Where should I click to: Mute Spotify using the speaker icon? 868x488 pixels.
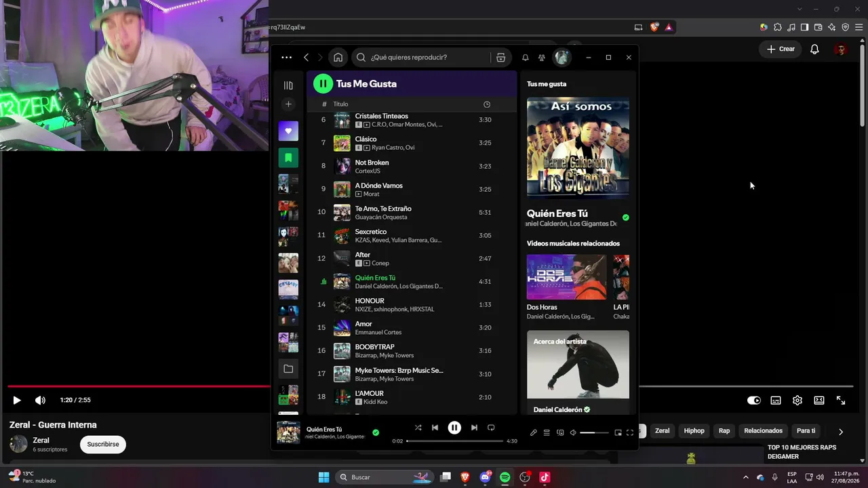(573, 432)
